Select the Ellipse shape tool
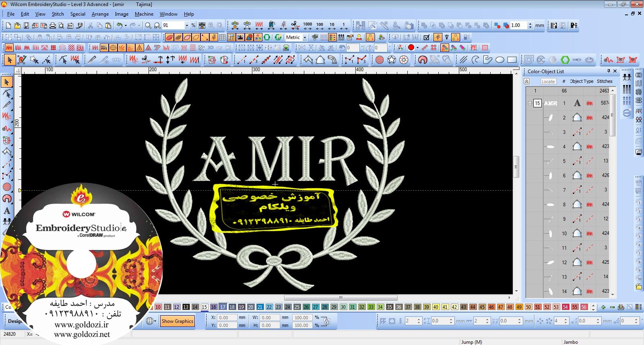 500,60
